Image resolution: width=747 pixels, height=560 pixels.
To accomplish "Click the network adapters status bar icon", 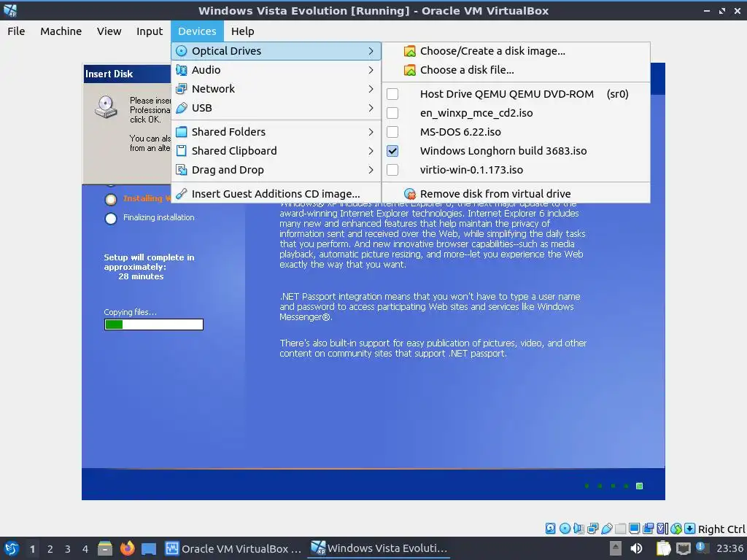I will (592, 528).
